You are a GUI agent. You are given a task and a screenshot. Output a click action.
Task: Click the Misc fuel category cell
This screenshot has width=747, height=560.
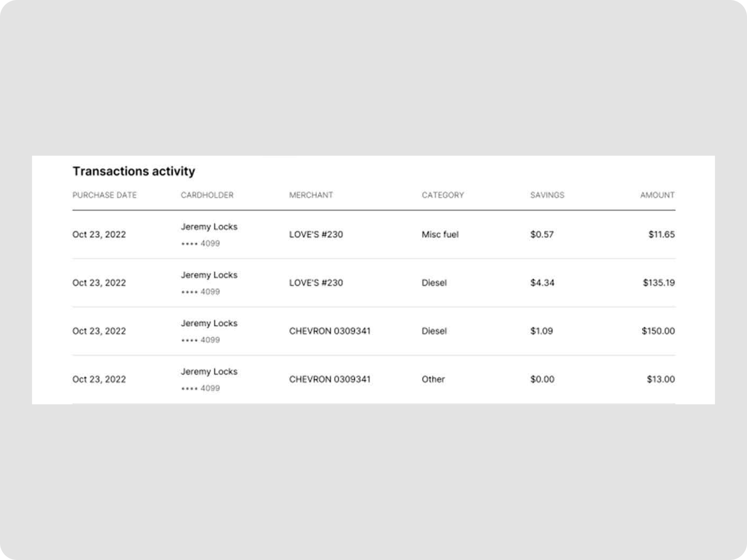click(440, 234)
